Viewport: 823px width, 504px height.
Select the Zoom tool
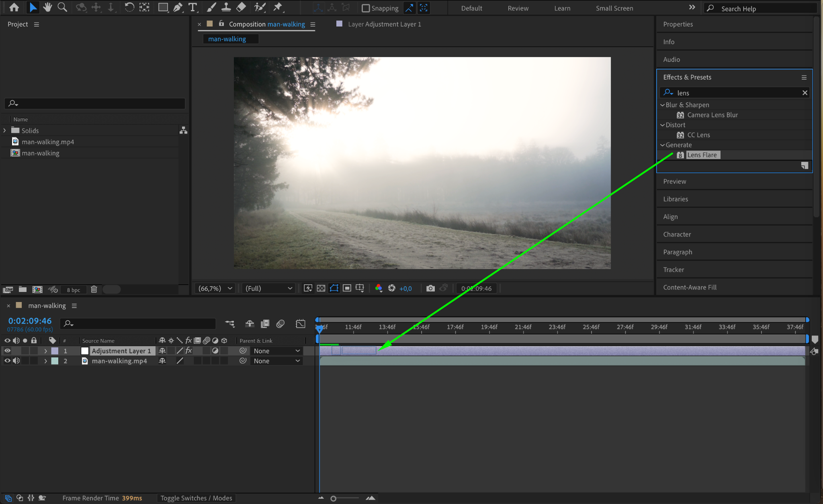click(62, 7)
